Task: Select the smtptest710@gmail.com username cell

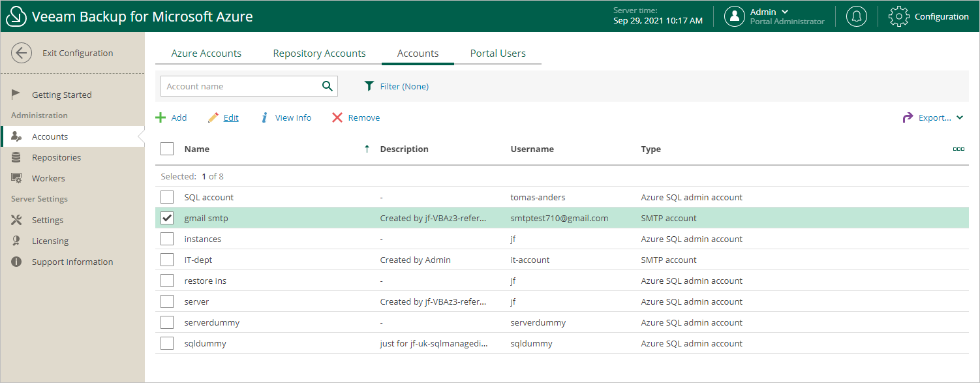Action: (x=559, y=219)
